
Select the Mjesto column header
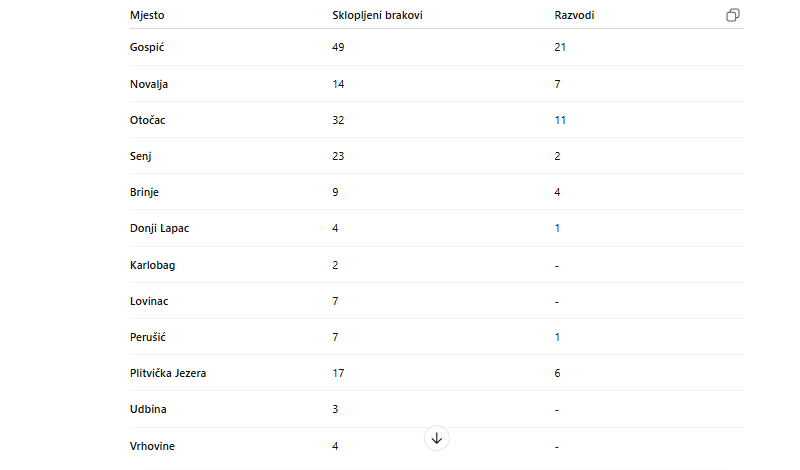(x=147, y=15)
